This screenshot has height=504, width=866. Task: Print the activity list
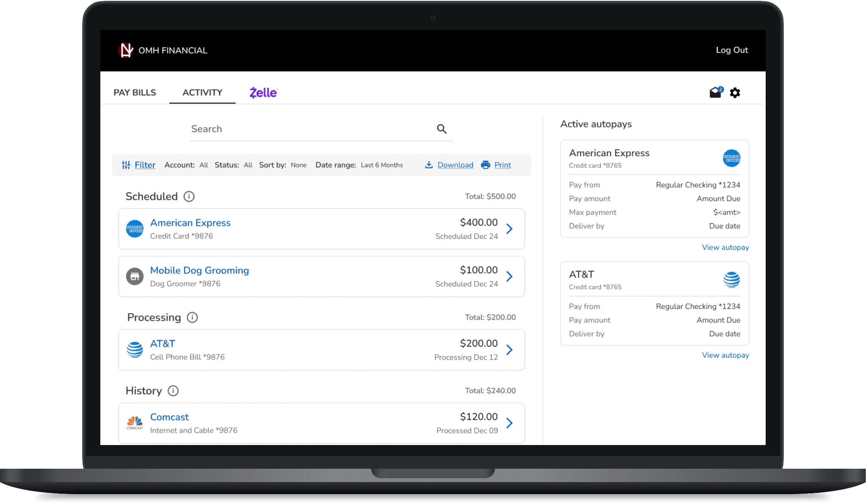pyautogui.click(x=502, y=165)
